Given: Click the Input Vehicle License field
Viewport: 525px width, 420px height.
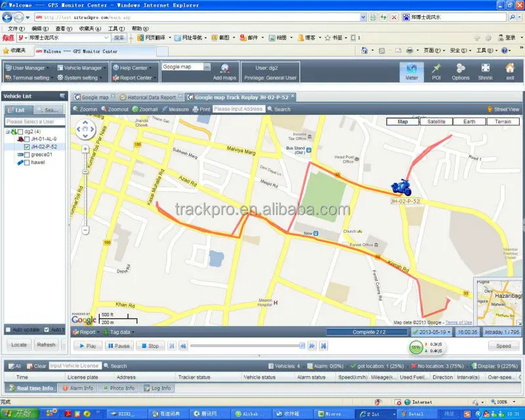Looking at the screenshot, I should pyautogui.click(x=75, y=366).
